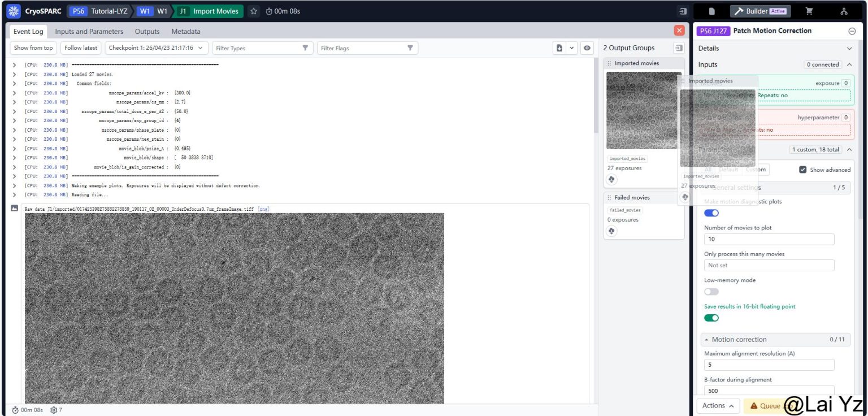Star the Import Movies job as favorite
This screenshot has width=868, height=416.
[x=253, y=10]
